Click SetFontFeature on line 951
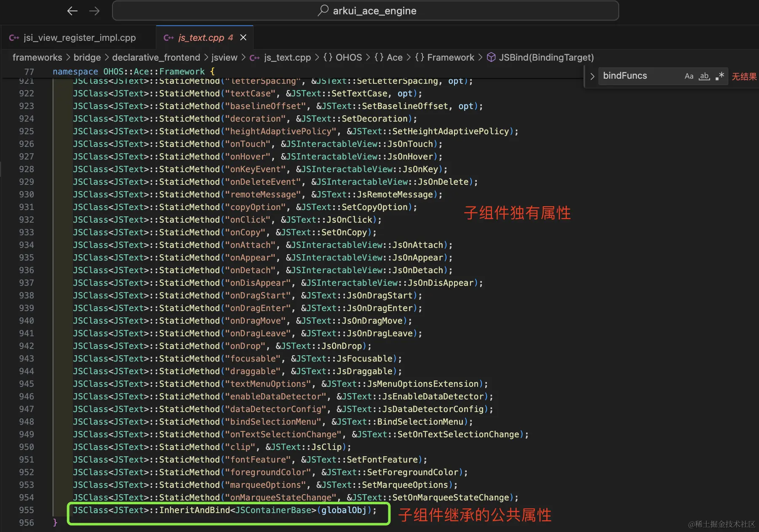Viewport: 759px width, 532px height. 382,460
